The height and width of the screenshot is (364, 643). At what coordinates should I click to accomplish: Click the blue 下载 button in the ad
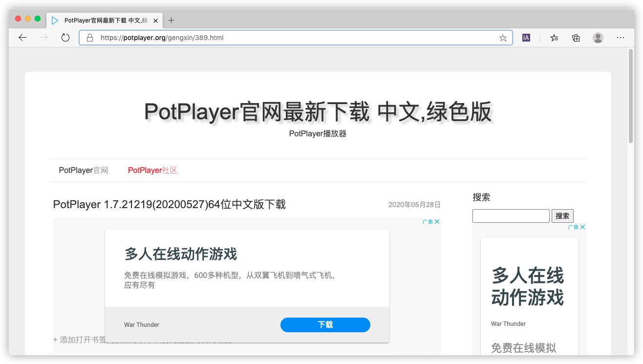pyautogui.click(x=325, y=324)
